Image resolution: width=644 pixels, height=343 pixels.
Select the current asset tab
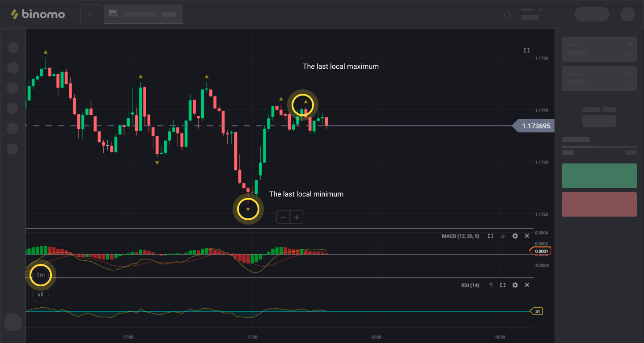(x=143, y=14)
